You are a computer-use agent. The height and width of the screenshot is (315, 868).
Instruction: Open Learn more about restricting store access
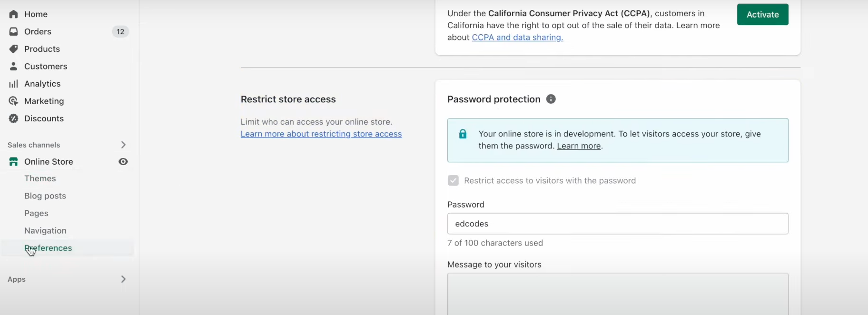pos(321,134)
